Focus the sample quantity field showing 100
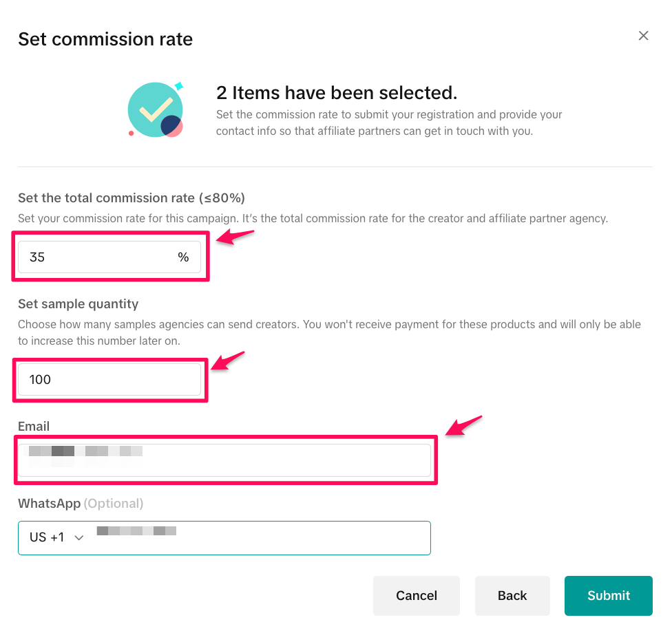 pyautogui.click(x=109, y=379)
